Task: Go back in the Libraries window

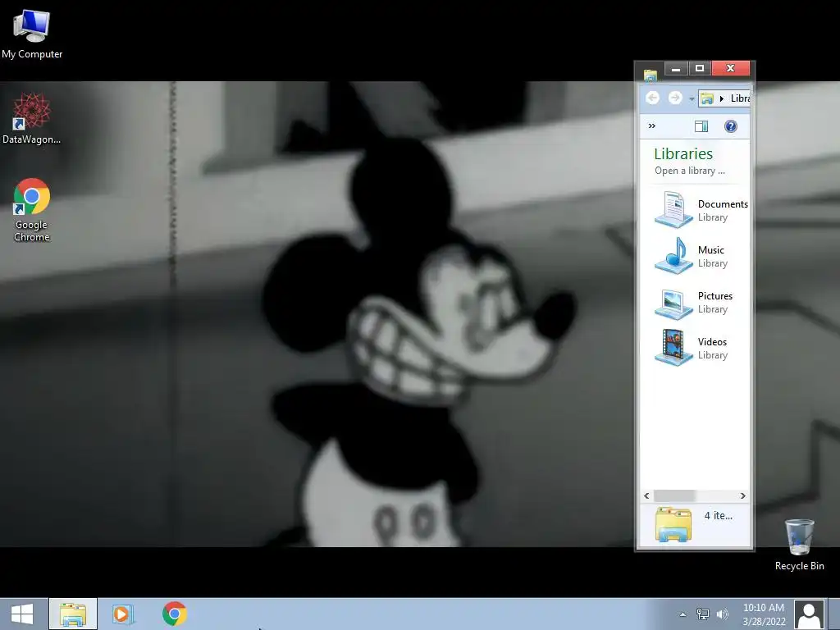Action: [x=652, y=98]
